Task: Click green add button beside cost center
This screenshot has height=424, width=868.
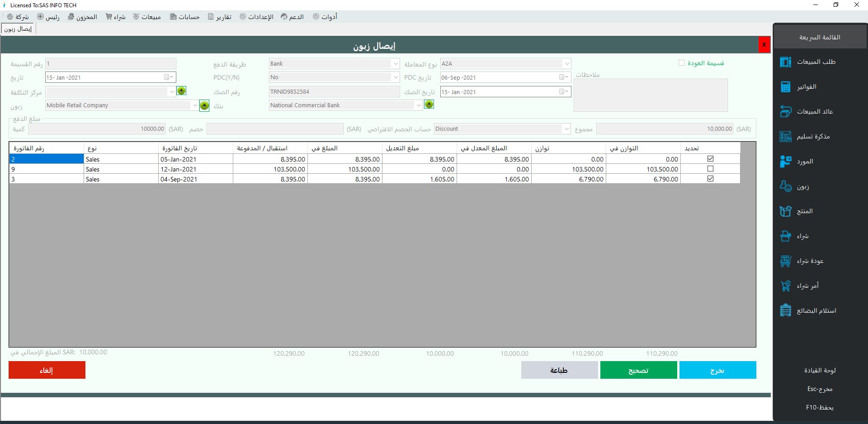Action: coord(181,91)
